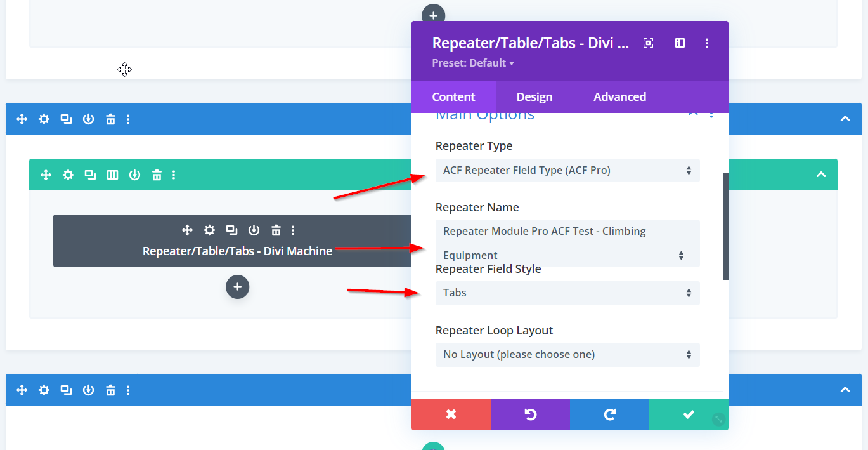Save changes with the green checkmark button
The width and height of the screenshot is (868, 450).
pos(688,414)
